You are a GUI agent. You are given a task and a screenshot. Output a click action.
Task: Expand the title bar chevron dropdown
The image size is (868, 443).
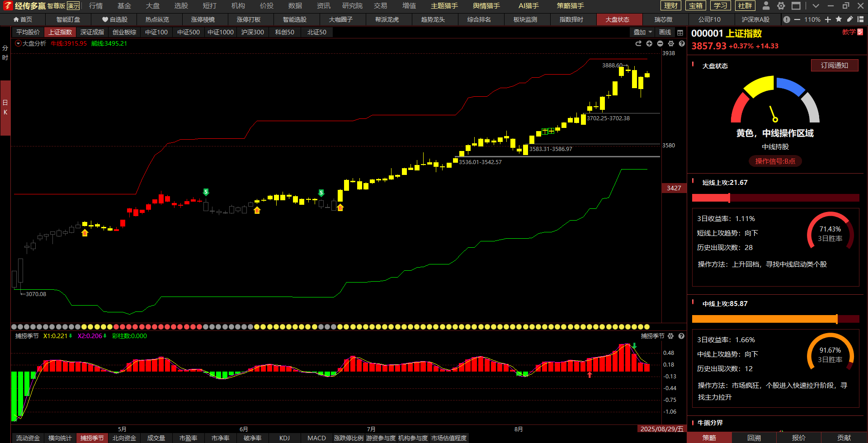pos(815,6)
